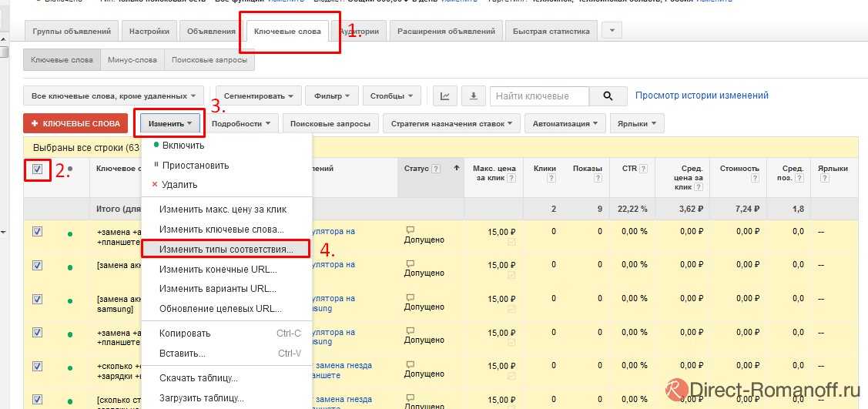Open help icon beside Сред. поз.
Viewport: 868px width, 409px height.
pyautogui.click(x=799, y=178)
